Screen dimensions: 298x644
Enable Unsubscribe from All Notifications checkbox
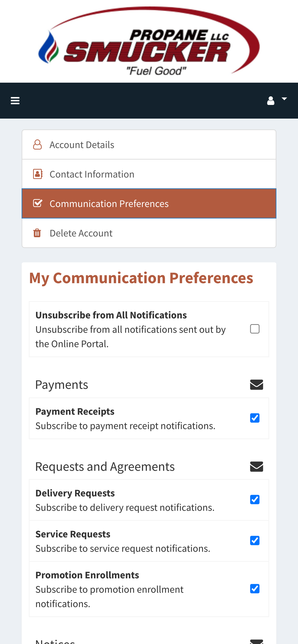pos(255,329)
